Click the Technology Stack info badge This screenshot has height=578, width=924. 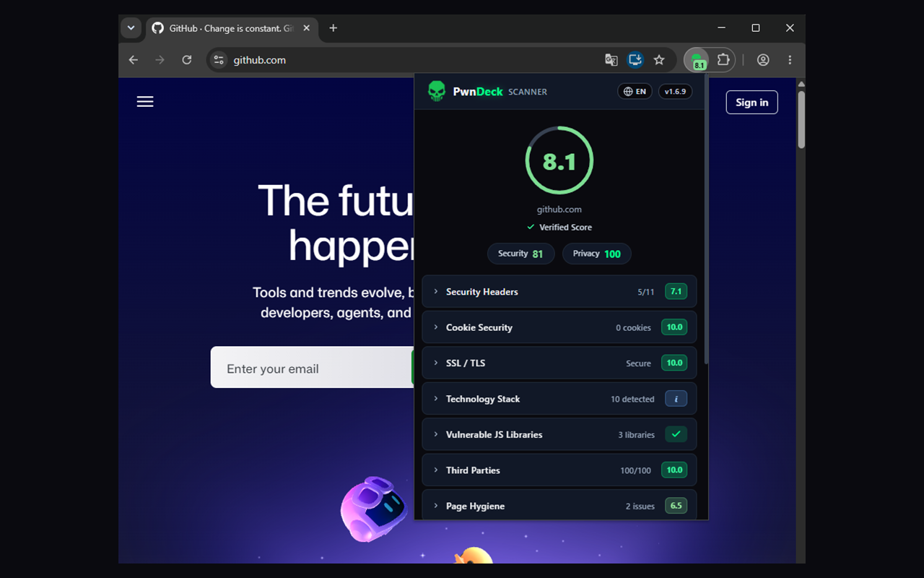676,399
